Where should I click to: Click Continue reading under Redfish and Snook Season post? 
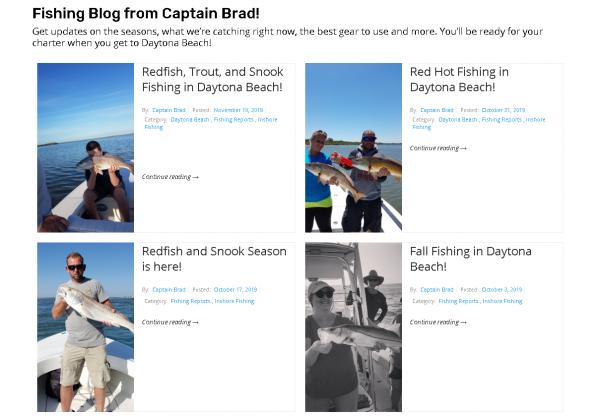(170, 322)
